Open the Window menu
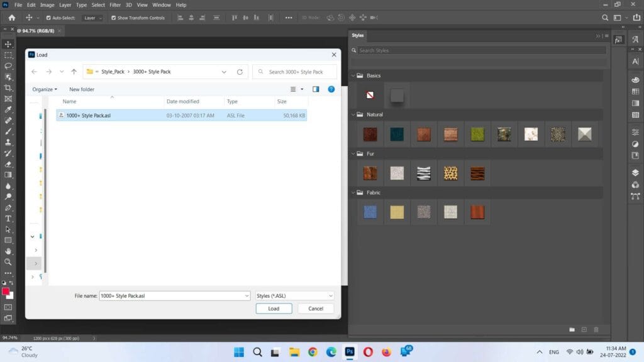This screenshot has height=362, width=644. pyautogui.click(x=161, y=5)
